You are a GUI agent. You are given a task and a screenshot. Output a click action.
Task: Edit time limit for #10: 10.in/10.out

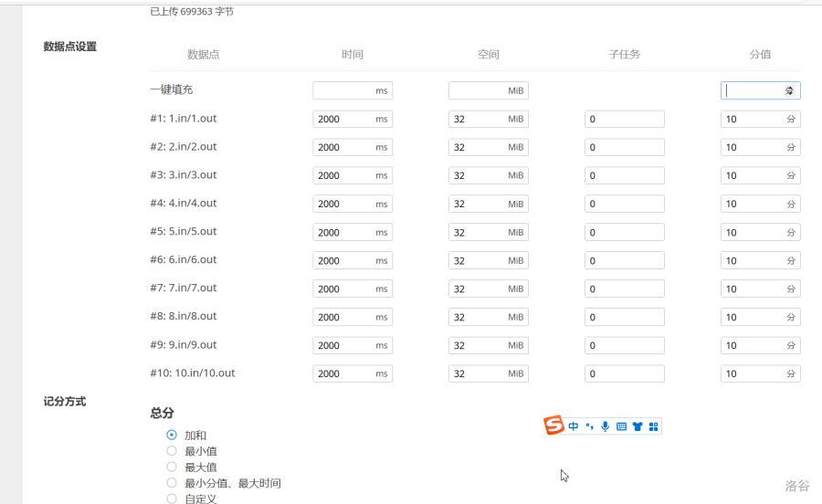coord(353,373)
